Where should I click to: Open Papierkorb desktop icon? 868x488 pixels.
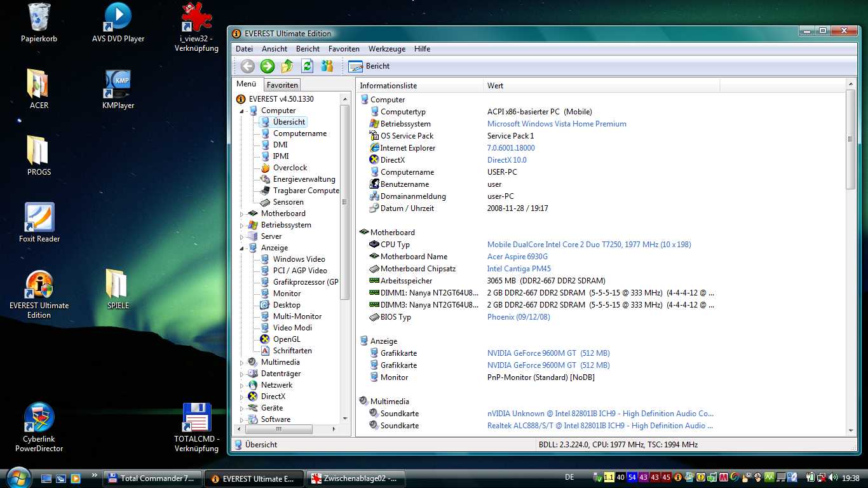[39, 24]
